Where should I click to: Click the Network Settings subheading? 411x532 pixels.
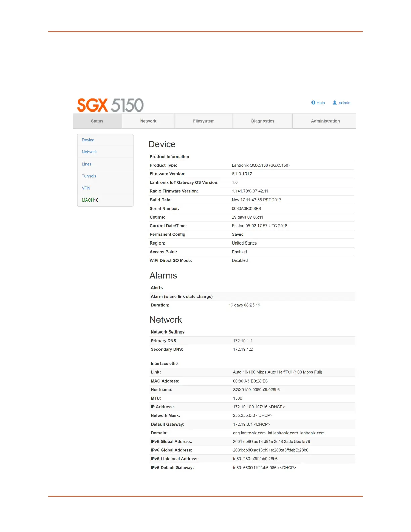click(168, 332)
